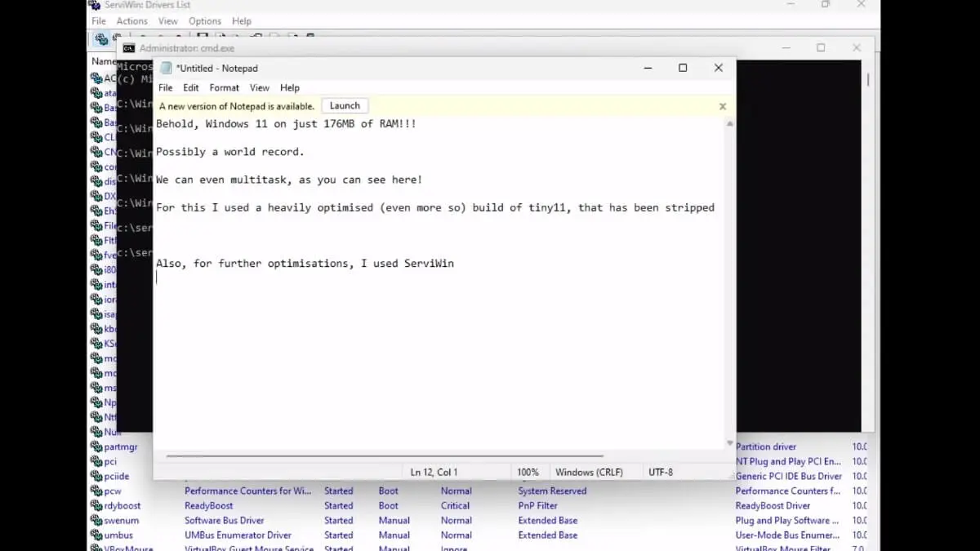Select the partmgr driver icon
Viewport: 980px width, 551px height.
coord(96,447)
